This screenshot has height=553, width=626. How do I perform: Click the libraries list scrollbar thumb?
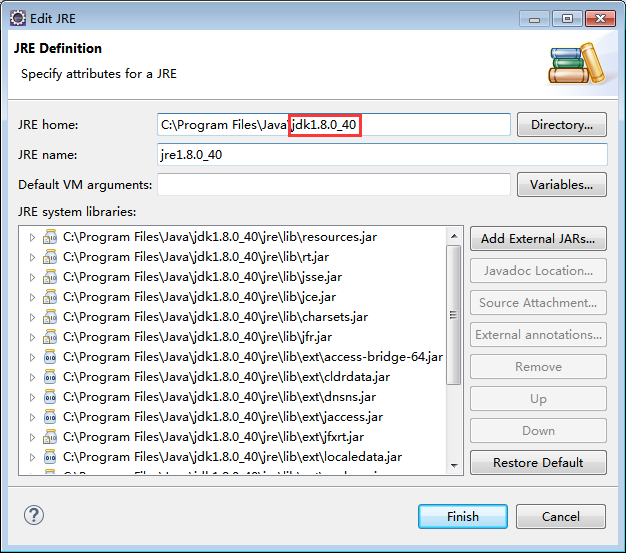tap(454, 315)
